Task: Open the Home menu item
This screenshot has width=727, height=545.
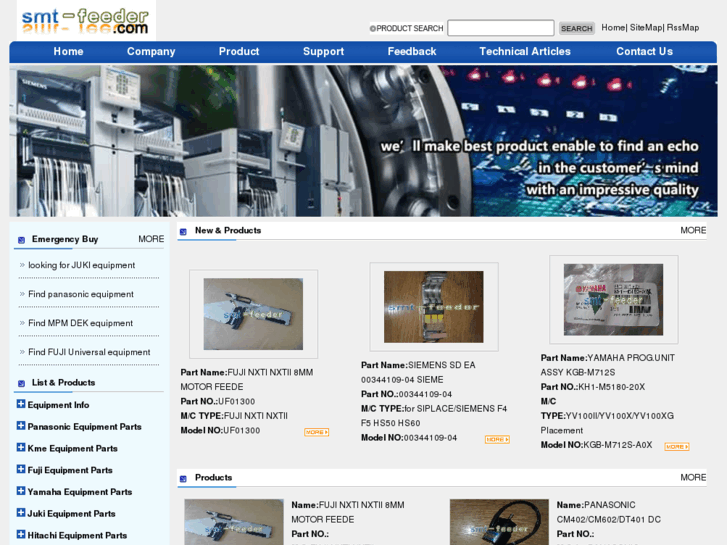Action: click(x=68, y=51)
